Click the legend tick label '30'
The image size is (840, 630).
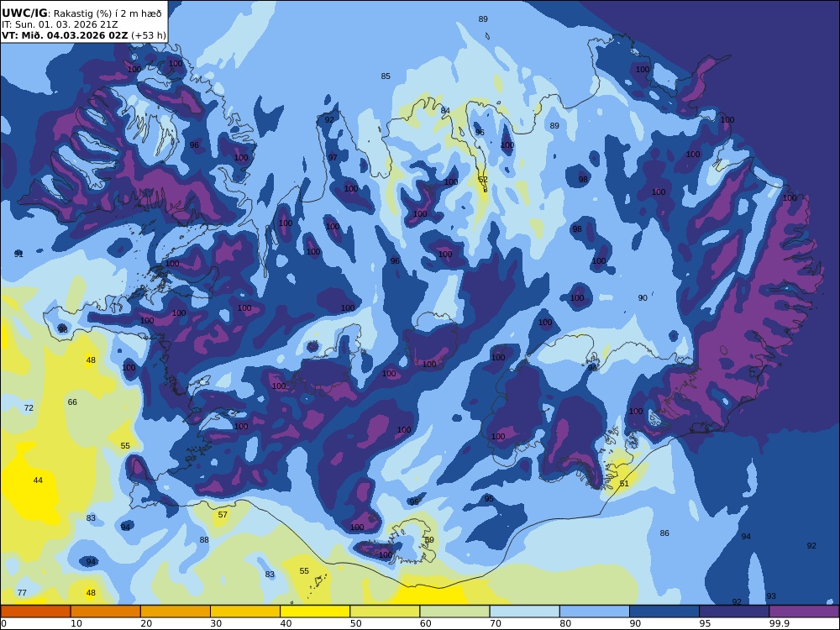[x=216, y=623]
